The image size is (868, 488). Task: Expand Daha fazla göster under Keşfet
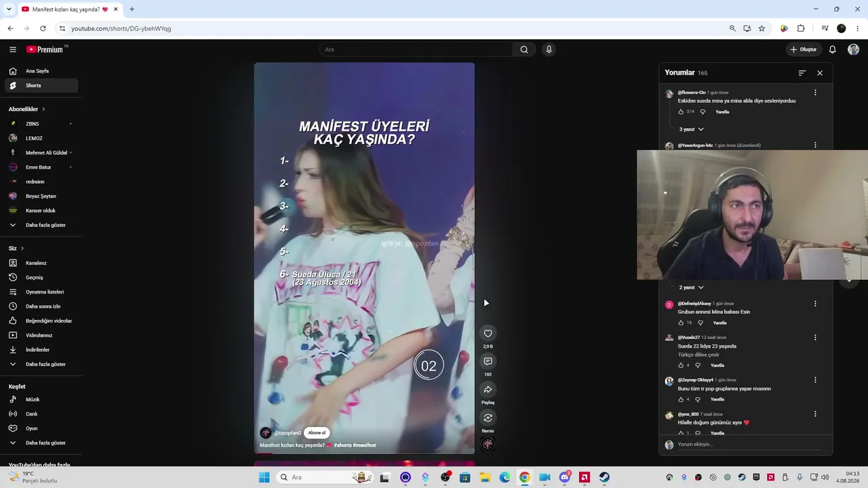pyautogui.click(x=41, y=443)
